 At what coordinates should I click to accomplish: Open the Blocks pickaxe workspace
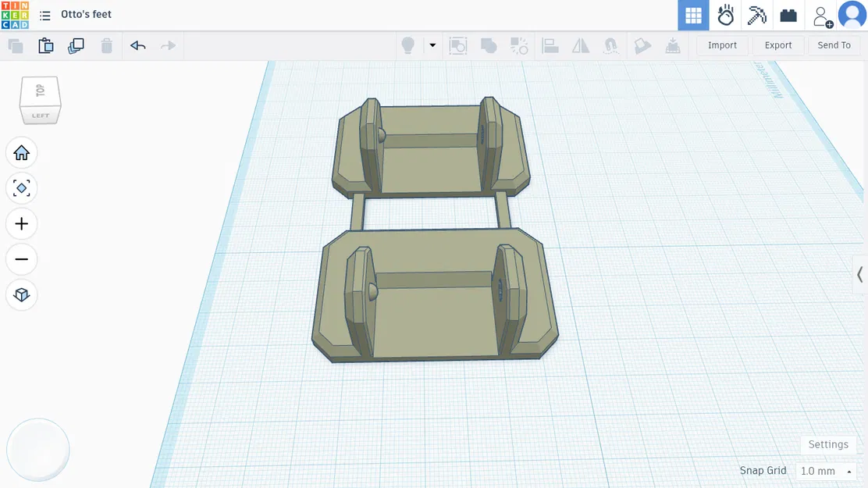(x=756, y=16)
